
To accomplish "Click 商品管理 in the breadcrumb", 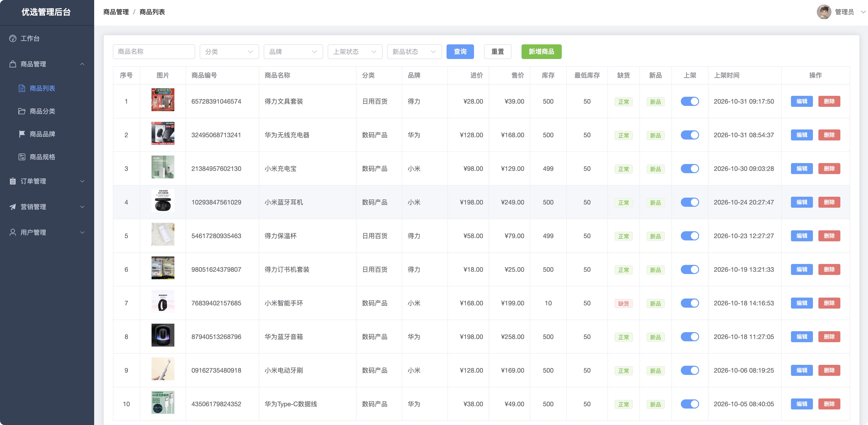I will [x=116, y=12].
